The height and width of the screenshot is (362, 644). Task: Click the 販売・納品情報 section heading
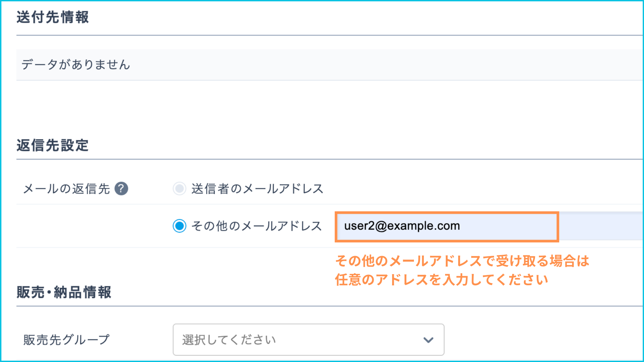pyautogui.click(x=64, y=292)
